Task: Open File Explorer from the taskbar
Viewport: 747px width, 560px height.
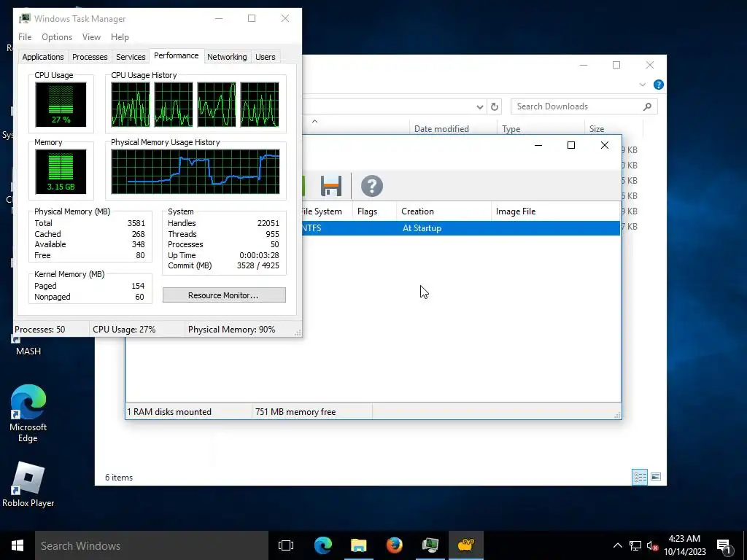Action: coord(358,545)
